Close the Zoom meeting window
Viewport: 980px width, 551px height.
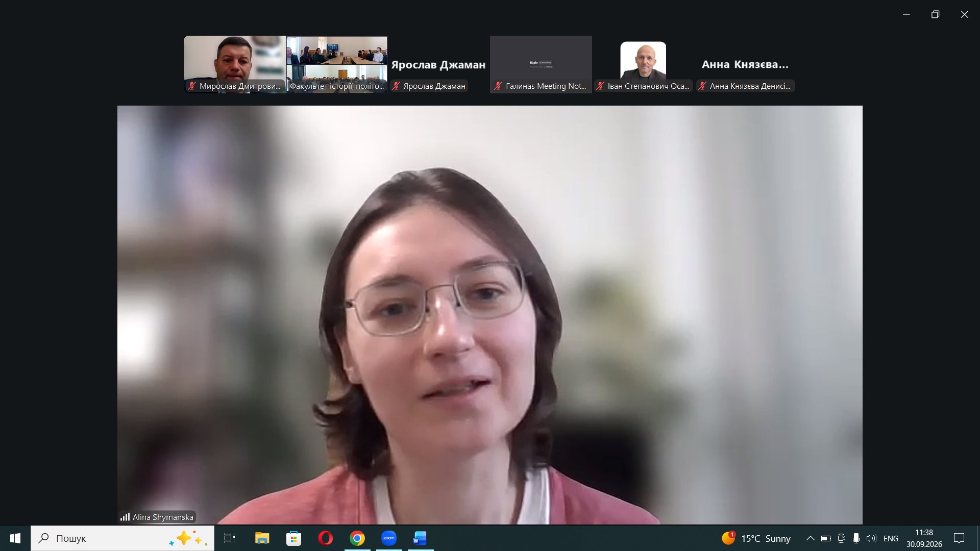[x=964, y=14]
